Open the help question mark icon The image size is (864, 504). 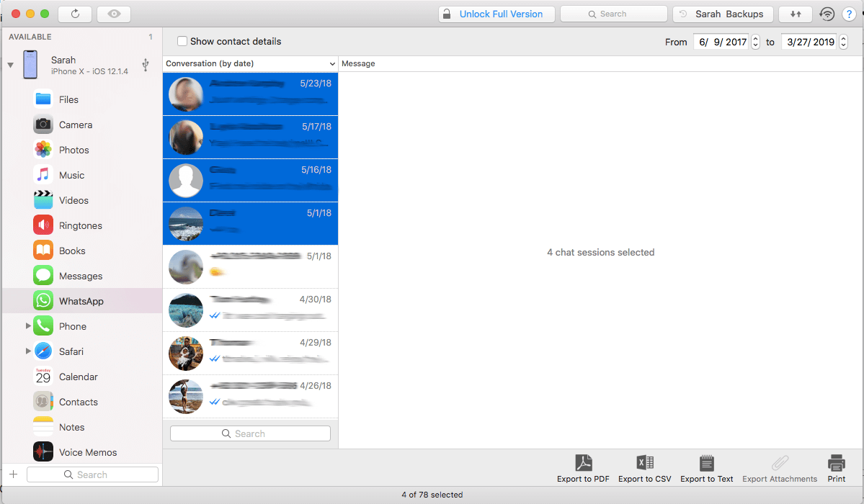coord(849,14)
